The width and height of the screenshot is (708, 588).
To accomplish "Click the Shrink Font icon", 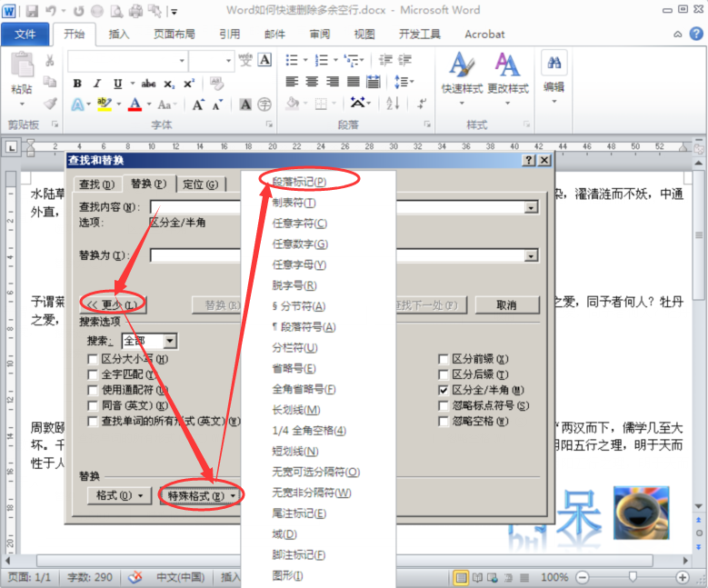I will (217, 105).
